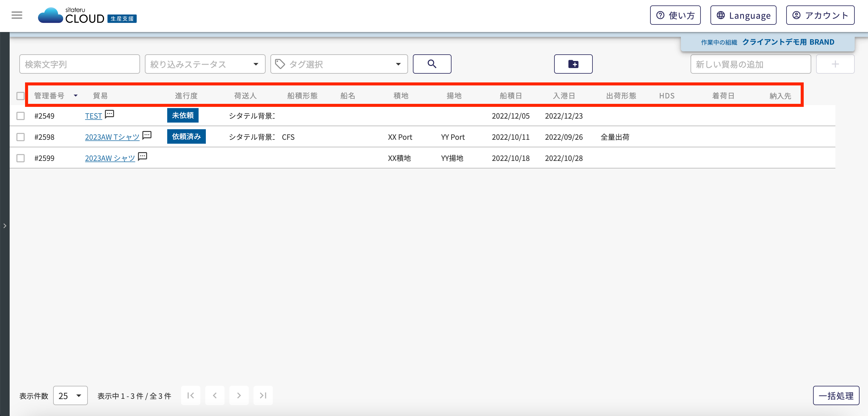Click the 船名 column header
The height and width of the screenshot is (416, 868).
[348, 96]
